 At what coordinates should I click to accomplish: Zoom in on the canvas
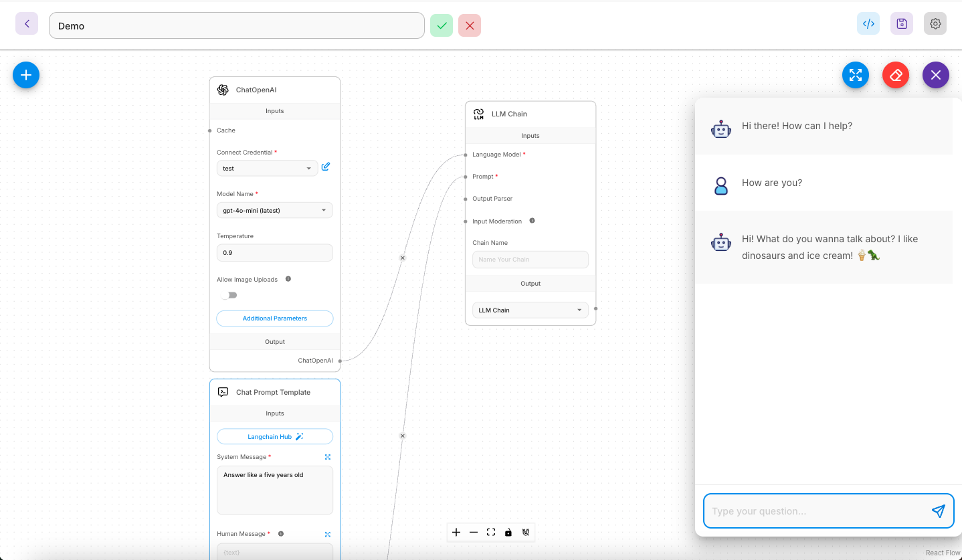[456, 533]
